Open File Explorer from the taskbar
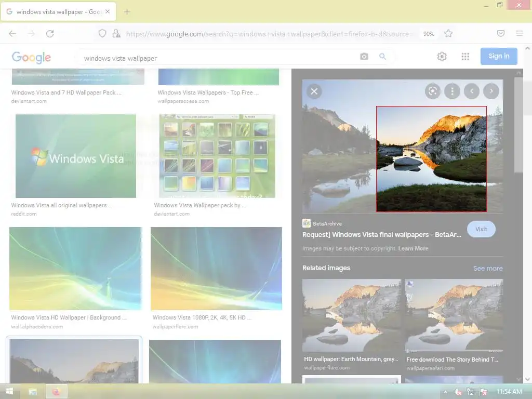This screenshot has height=399, width=532. (x=33, y=392)
